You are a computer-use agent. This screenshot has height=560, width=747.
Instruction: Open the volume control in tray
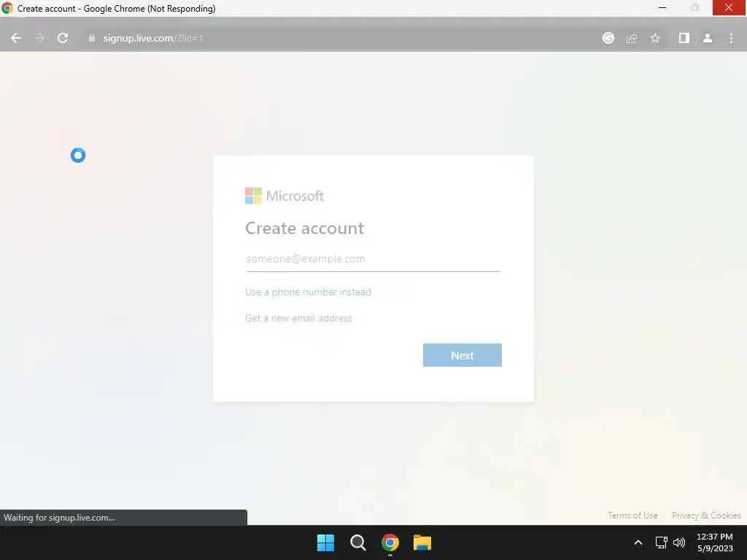coord(679,542)
